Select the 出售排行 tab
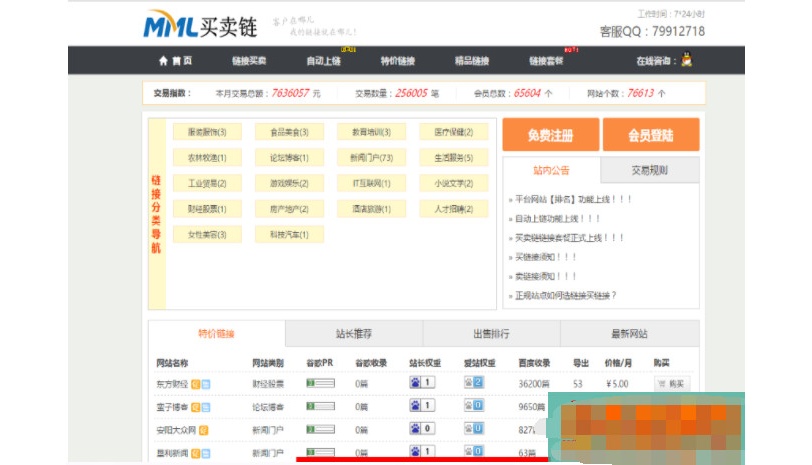This screenshot has width=812, height=465. pyautogui.click(x=491, y=334)
